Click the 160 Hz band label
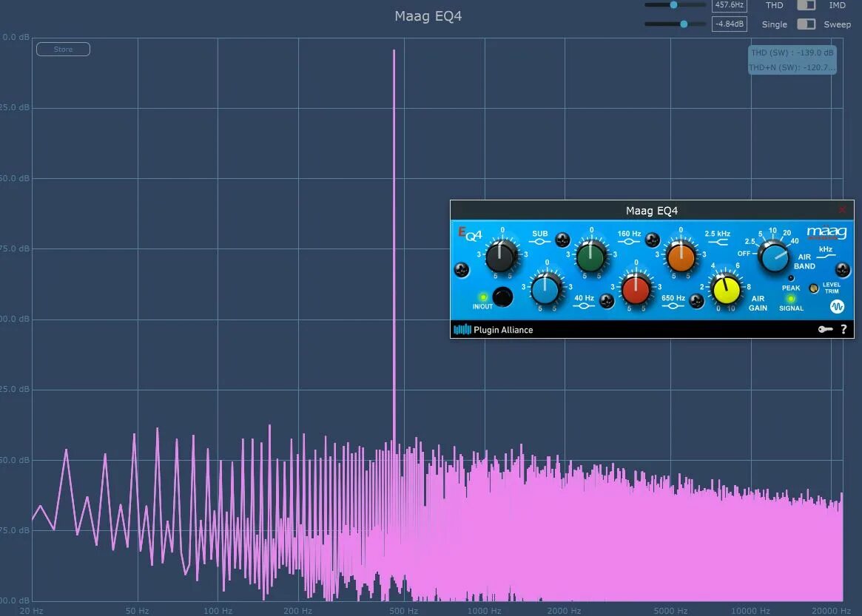The image size is (862, 616). 629,234
